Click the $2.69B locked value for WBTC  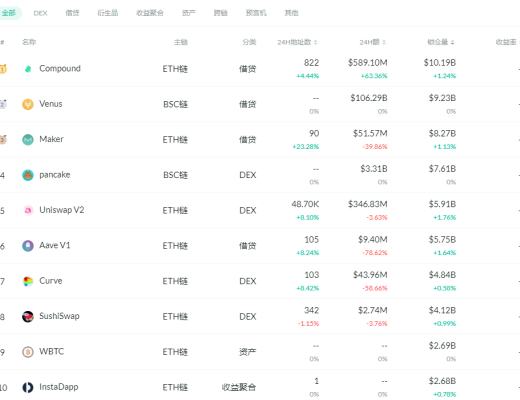[x=442, y=346]
